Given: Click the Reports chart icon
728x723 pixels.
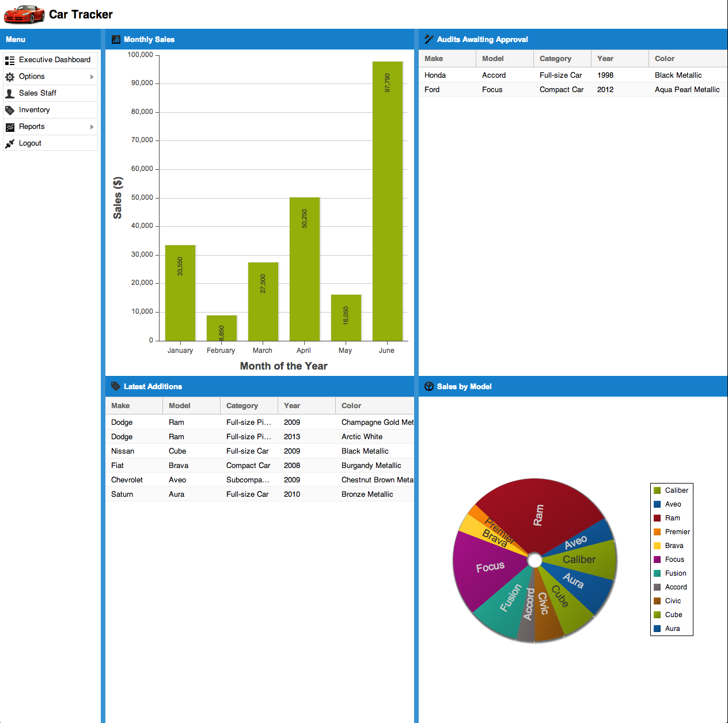Looking at the screenshot, I should pyautogui.click(x=10, y=127).
